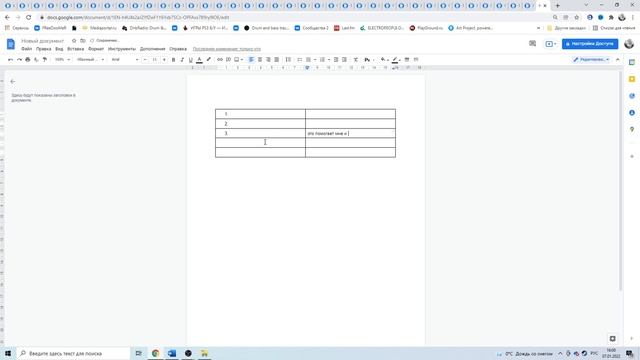Screen dimensions: 640x360
Task: Open the present to meeting dropdown
Action: click(x=551, y=44)
